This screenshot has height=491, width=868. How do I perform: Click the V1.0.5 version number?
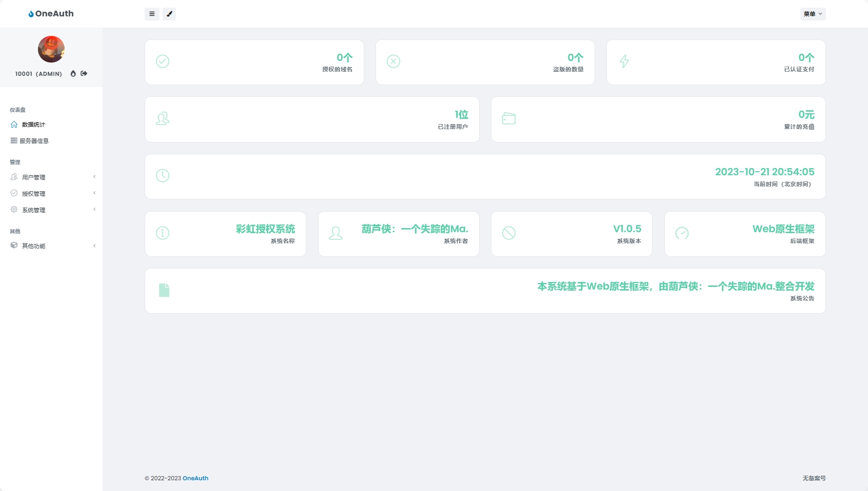tap(627, 229)
